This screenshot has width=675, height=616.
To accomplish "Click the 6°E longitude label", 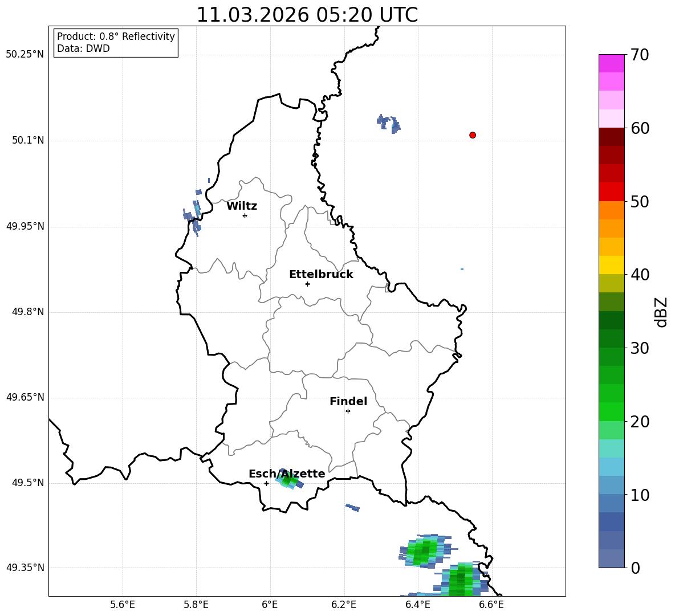I will point(270,605).
